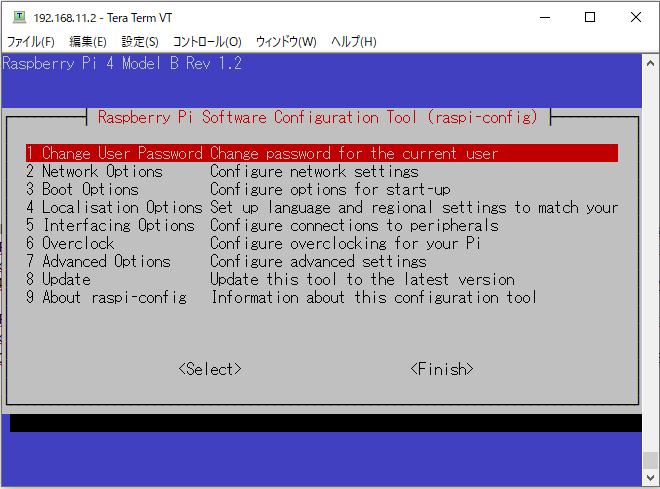Click the raspi-config dialog title text
This screenshot has width=660, height=489.
[318, 117]
